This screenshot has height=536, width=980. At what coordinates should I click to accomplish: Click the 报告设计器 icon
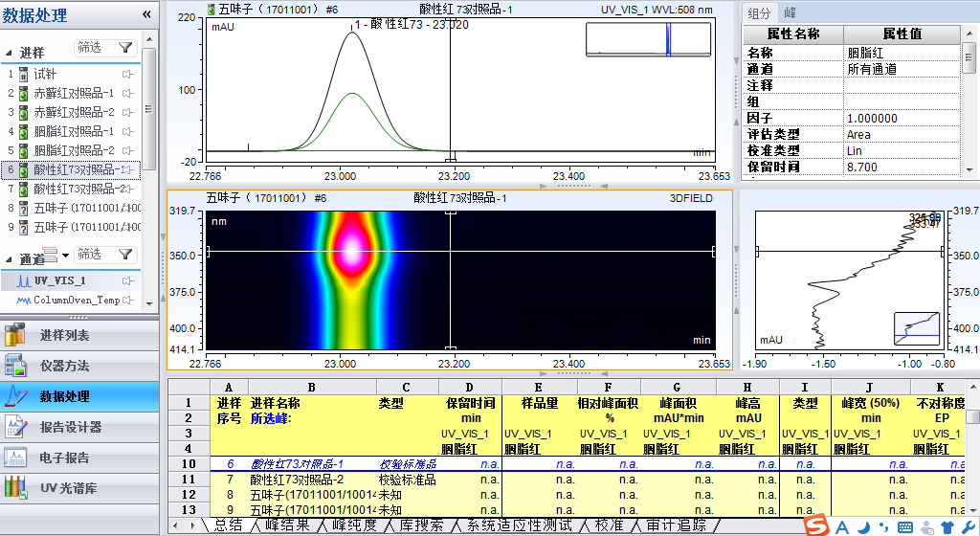click(x=15, y=427)
